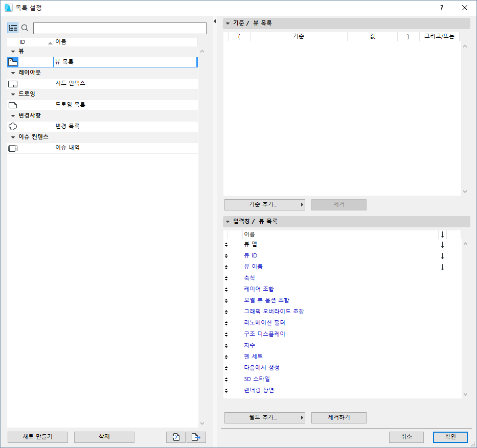
Task: Click the export scheme icon at bottom left
Action: 196,437
